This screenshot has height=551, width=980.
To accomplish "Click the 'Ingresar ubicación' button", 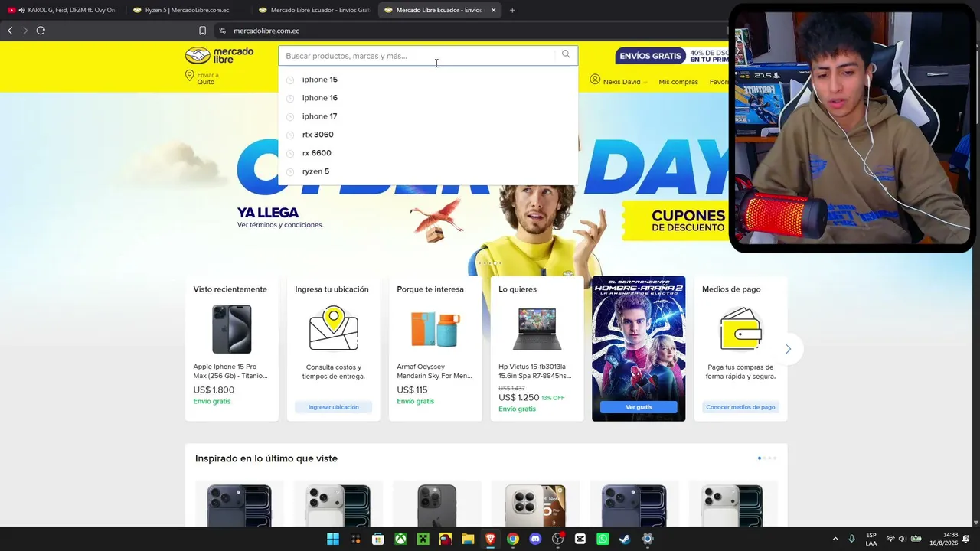I will (333, 407).
